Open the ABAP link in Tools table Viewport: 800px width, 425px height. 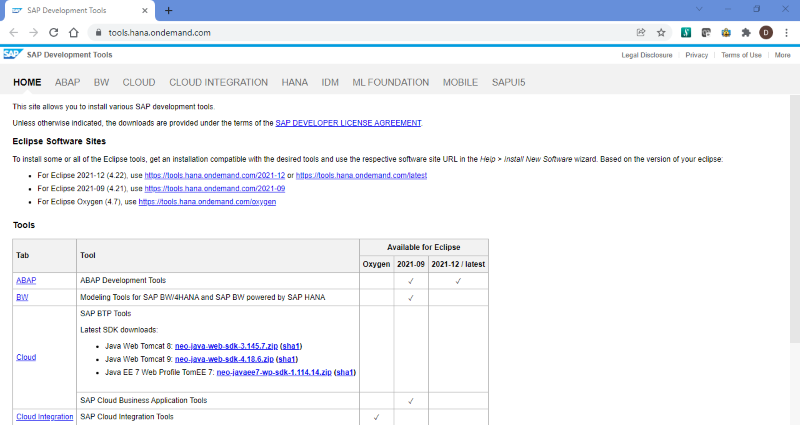pos(26,280)
